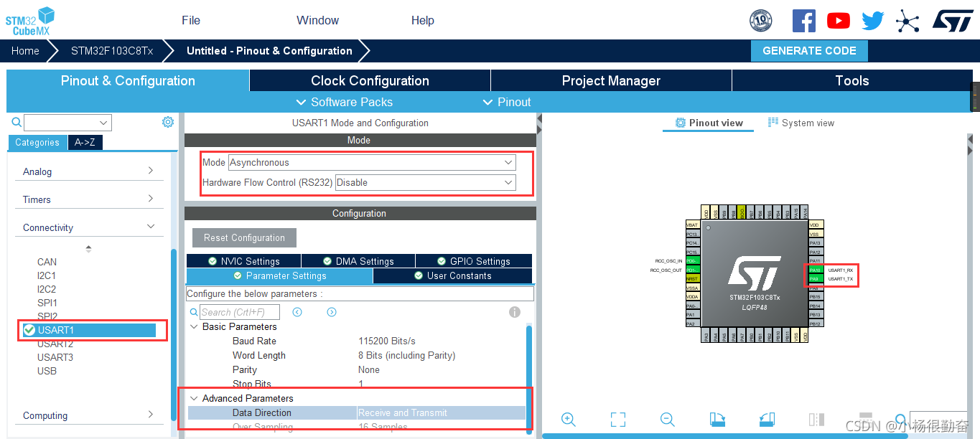980x439 pixels.
Task: Select CAN peripheral
Action: (47, 262)
